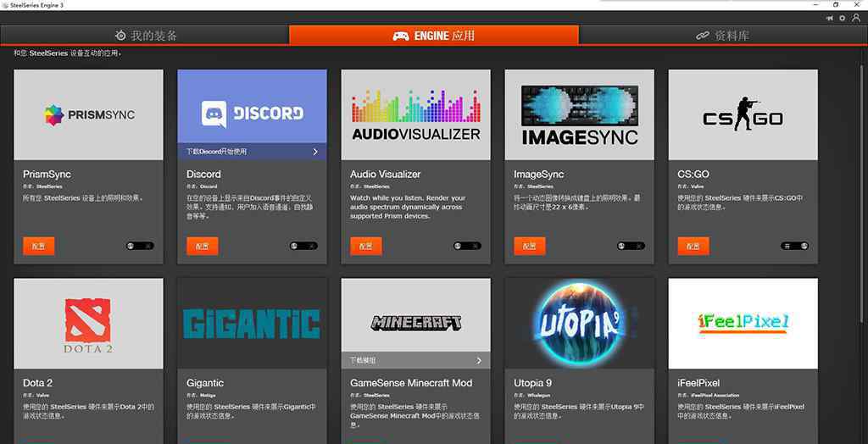
Task: Click the Discord card title
Action: coord(203,175)
